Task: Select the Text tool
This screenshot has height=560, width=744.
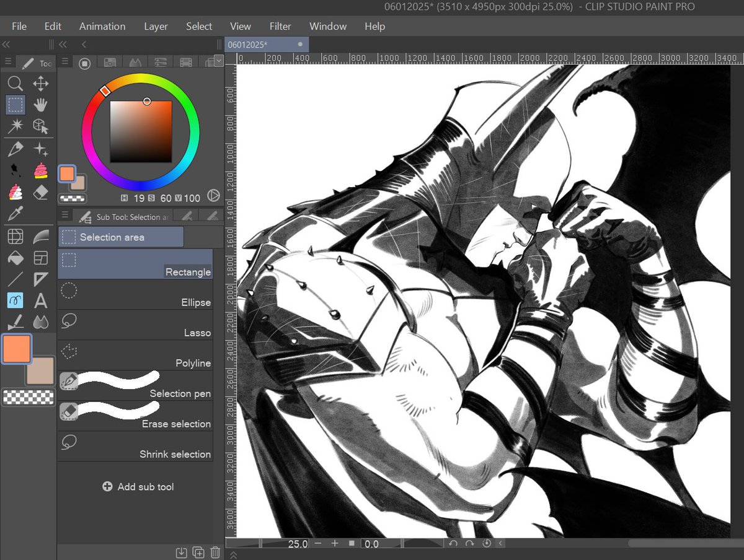Action: coord(41,301)
